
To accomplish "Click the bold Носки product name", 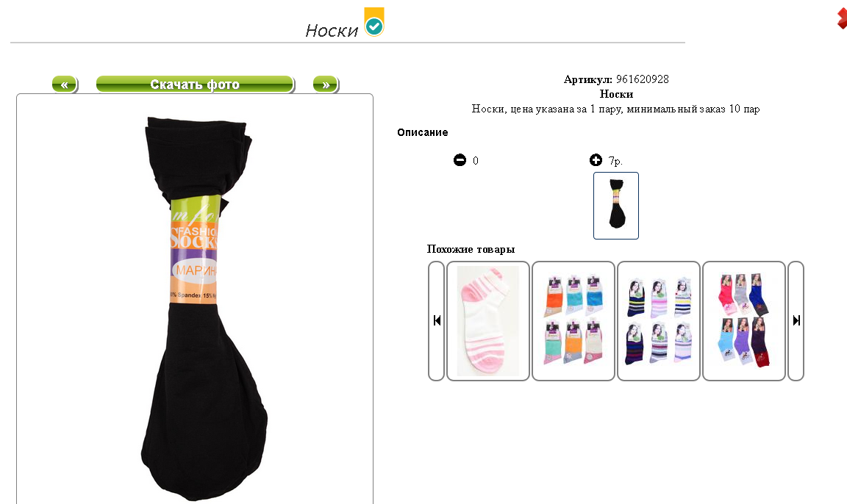I will coord(616,94).
